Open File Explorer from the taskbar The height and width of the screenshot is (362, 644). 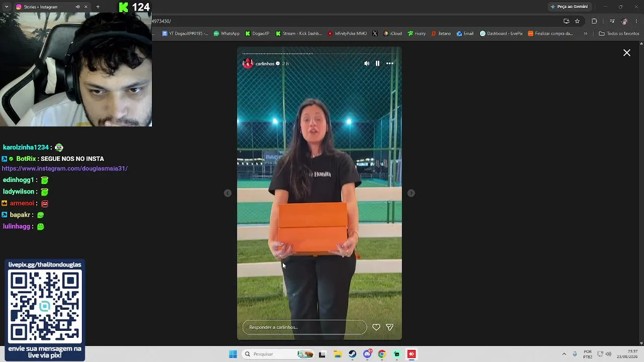pyautogui.click(x=338, y=354)
